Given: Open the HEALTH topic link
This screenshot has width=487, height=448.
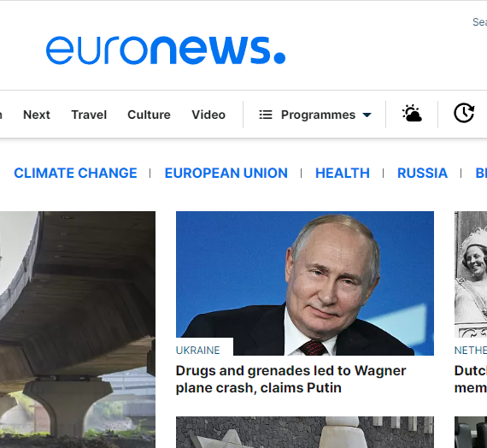Looking at the screenshot, I should click(343, 174).
